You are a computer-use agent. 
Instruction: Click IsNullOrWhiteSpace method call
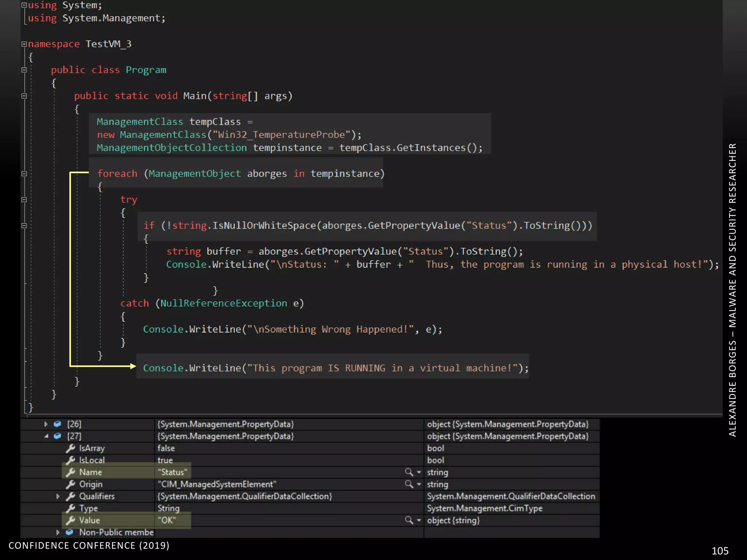point(264,225)
